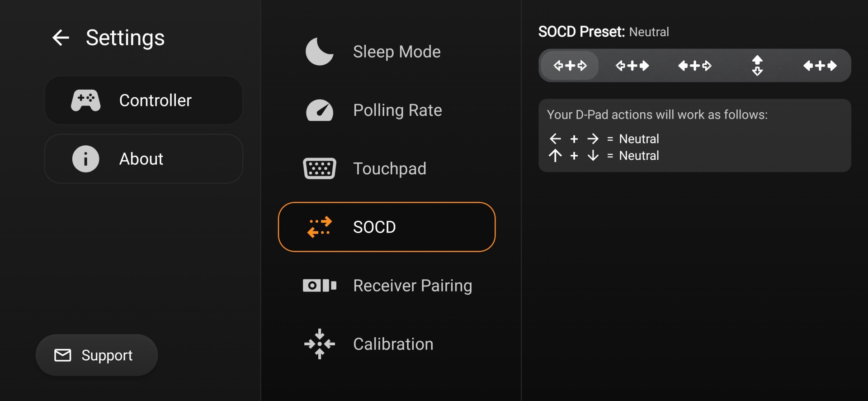Click the orange SOCD arrows icon

click(x=320, y=227)
